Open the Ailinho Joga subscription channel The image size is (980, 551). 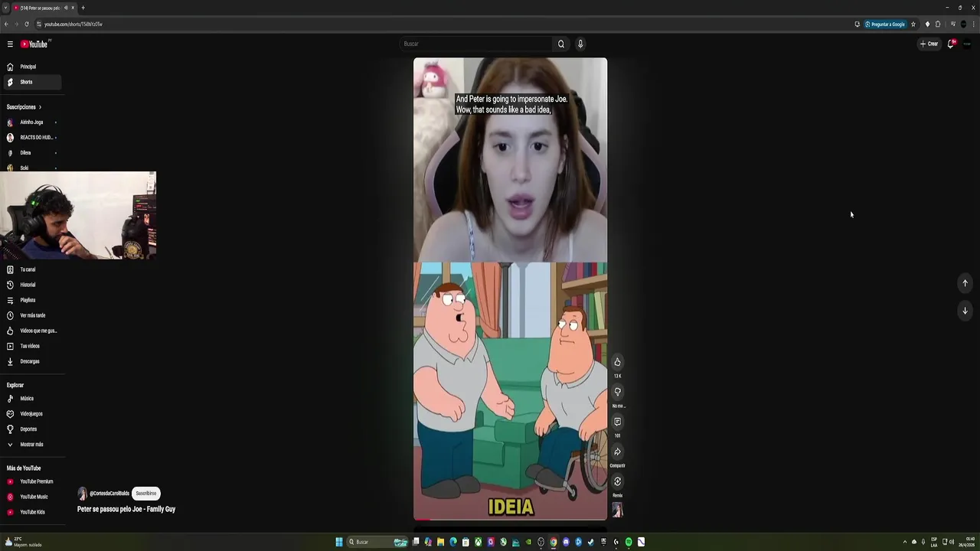[31, 122]
